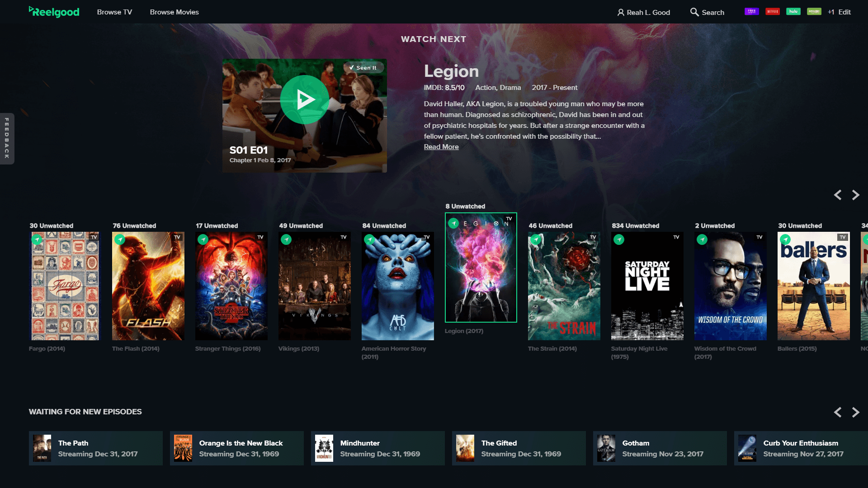Click left chevron in Waiting for New Episodes
The height and width of the screenshot is (488, 868).
[x=839, y=411]
